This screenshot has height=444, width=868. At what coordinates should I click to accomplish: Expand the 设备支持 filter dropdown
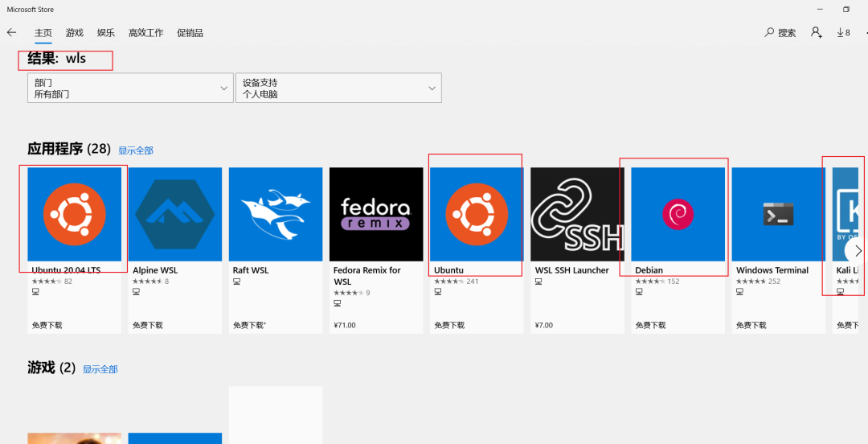[x=339, y=88]
